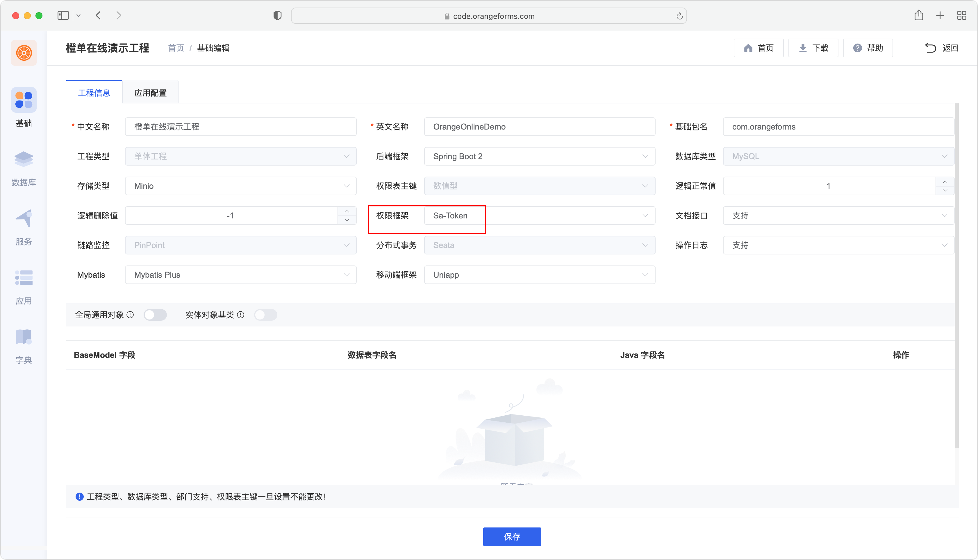Enable the 全局通用对象 toggle
978x560 pixels.
pyautogui.click(x=153, y=314)
